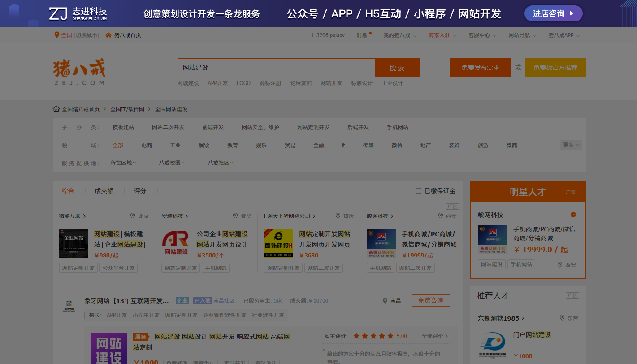Click the purple 网站建设 service image
The height and width of the screenshot is (364, 637).
[109, 348]
